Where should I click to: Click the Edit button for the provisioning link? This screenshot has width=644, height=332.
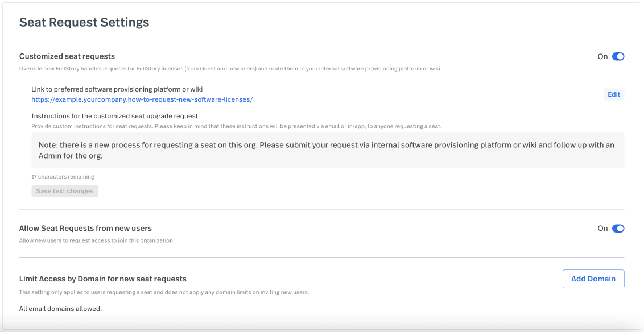[x=613, y=94]
